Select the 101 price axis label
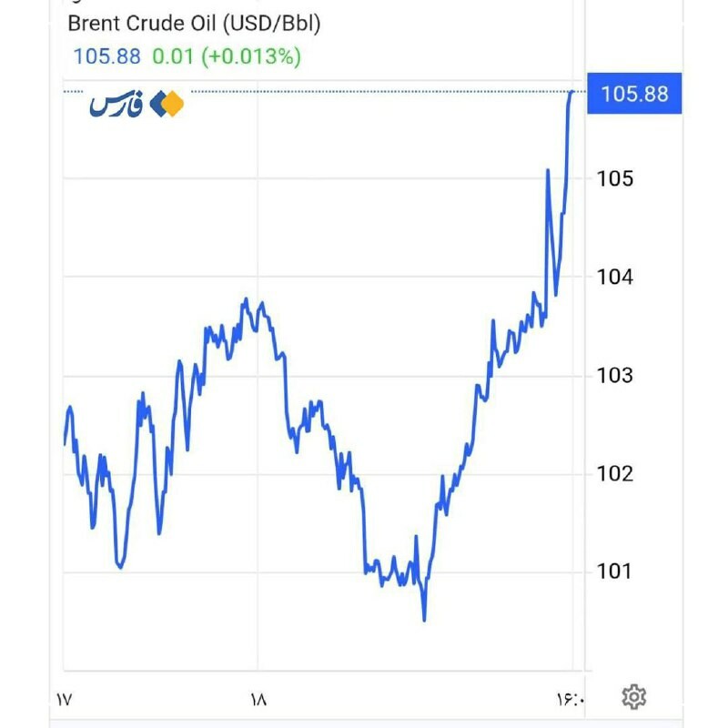Viewport: 728px width, 728px height. [x=614, y=571]
